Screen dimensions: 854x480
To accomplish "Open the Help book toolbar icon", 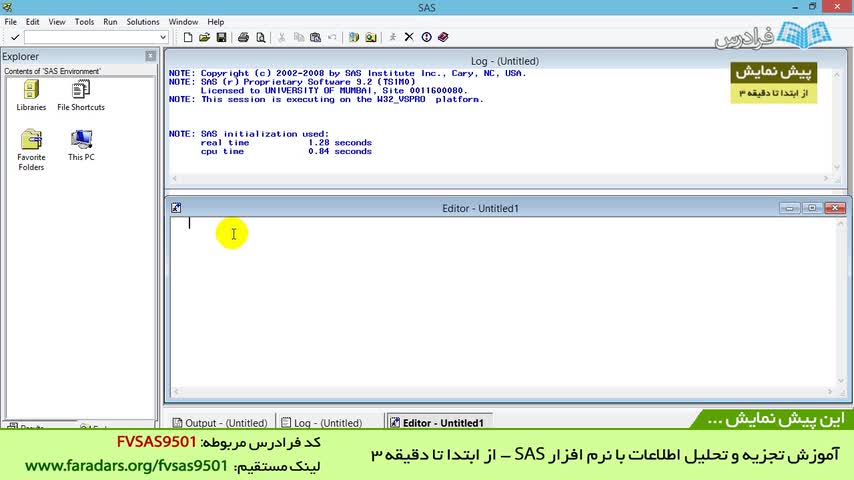I will click(443, 37).
